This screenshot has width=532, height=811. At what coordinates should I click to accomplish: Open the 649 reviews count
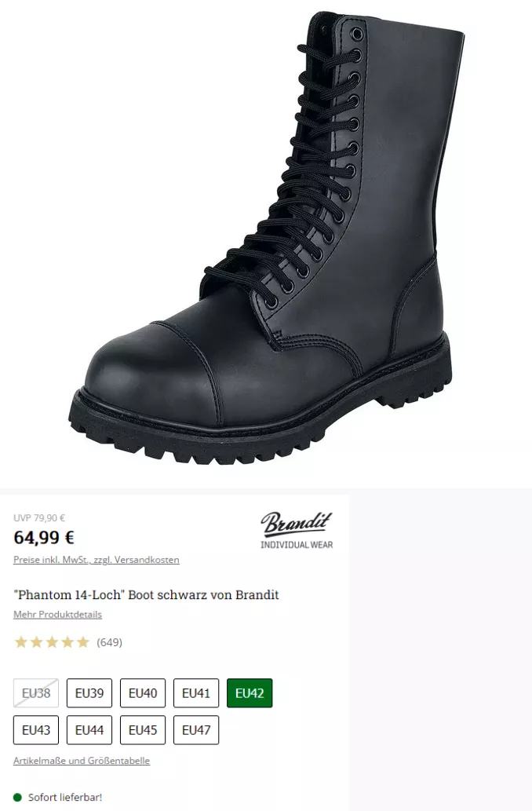pos(110,642)
